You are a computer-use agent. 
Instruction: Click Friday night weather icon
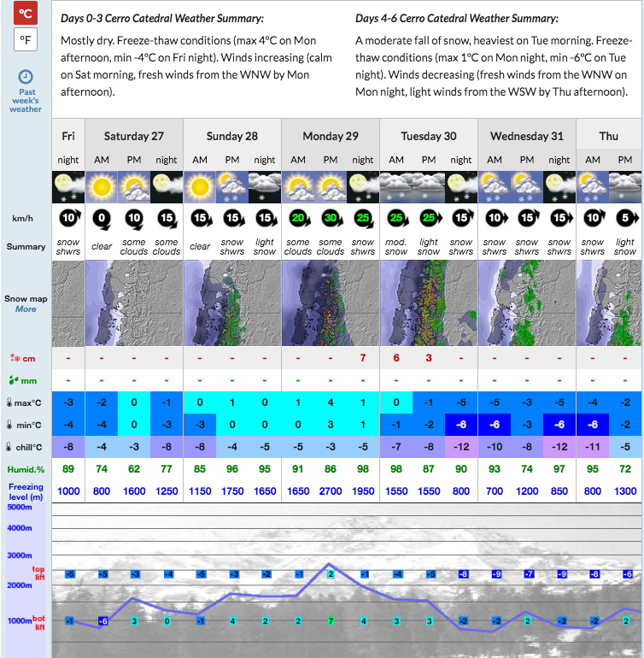click(x=68, y=187)
